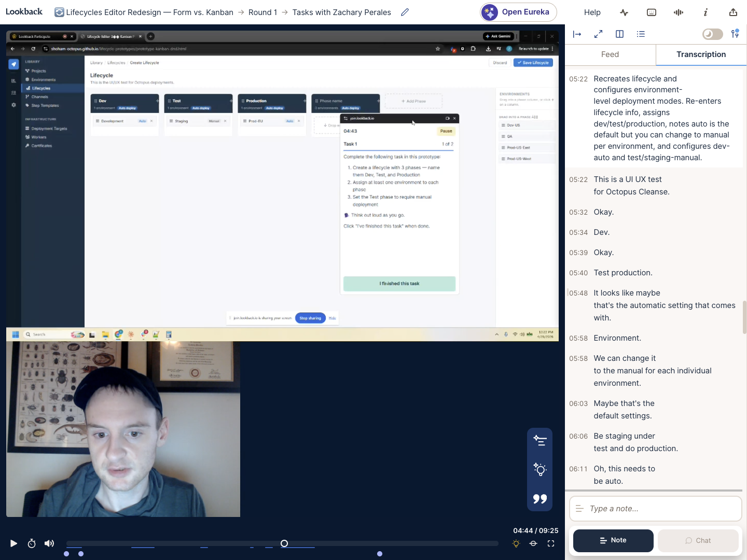
Task: Edit the session title with pencil icon
Action: [x=405, y=12]
